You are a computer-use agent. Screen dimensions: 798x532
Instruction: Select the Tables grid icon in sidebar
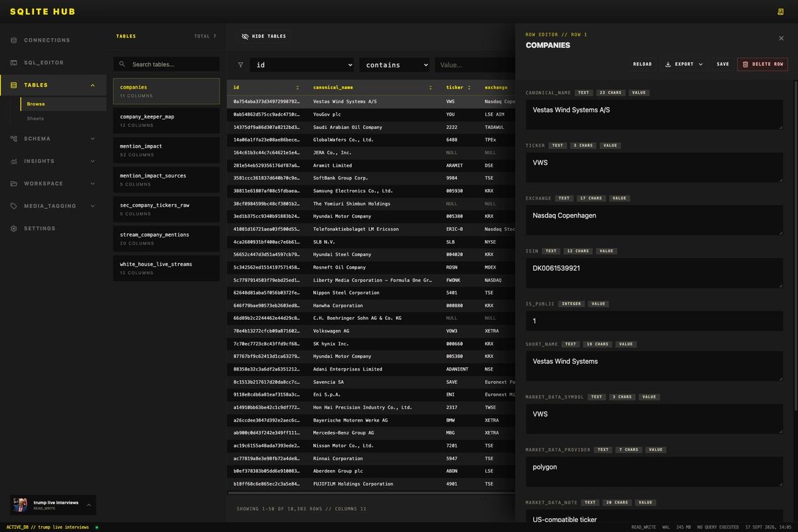pos(14,85)
